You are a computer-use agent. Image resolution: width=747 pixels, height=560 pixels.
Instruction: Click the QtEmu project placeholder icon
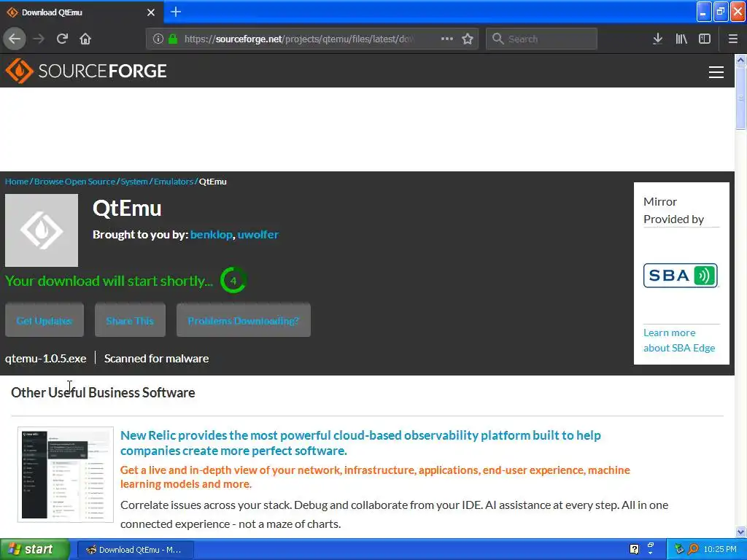coord(42,230)
